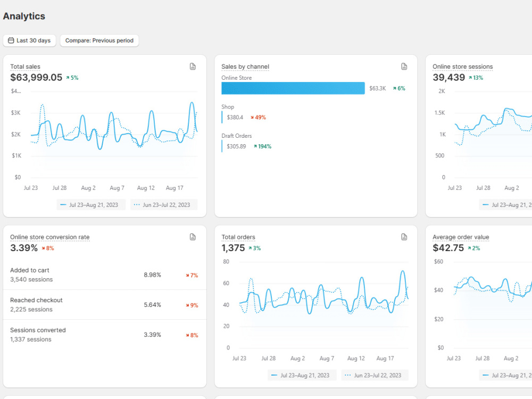Click the 5.64% Reached checkout percentage
Viewport: 532px width, 399px height.
pyautogui.click(x=152, y=305)
